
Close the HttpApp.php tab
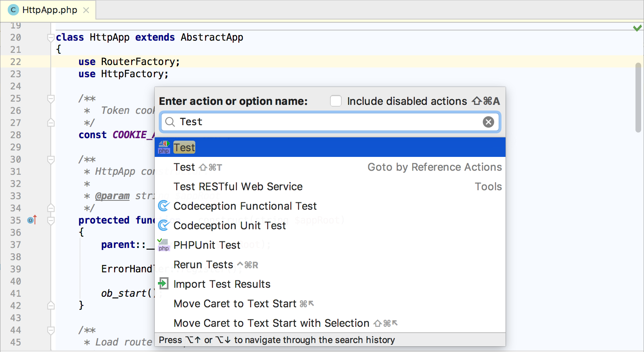[x=86, y=10]
